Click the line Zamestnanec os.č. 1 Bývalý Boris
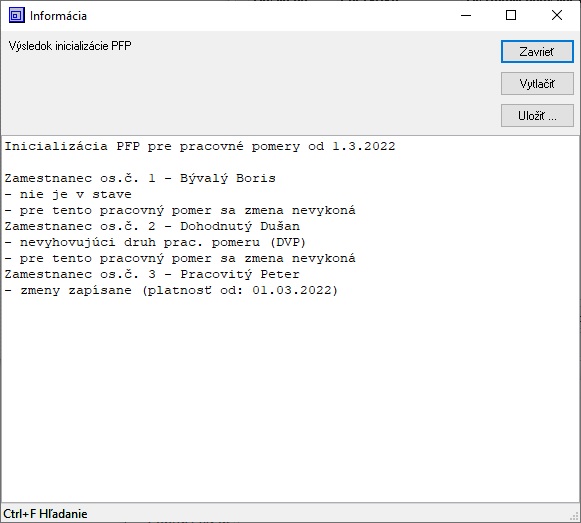Viewport: 581px width, 523px height. [x=140, y=178]
